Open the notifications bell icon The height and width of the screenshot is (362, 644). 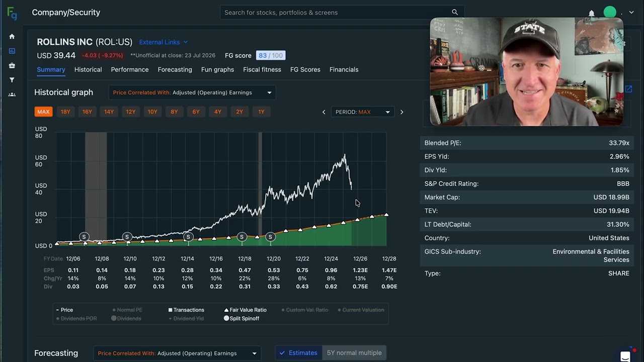pos(592,13)
